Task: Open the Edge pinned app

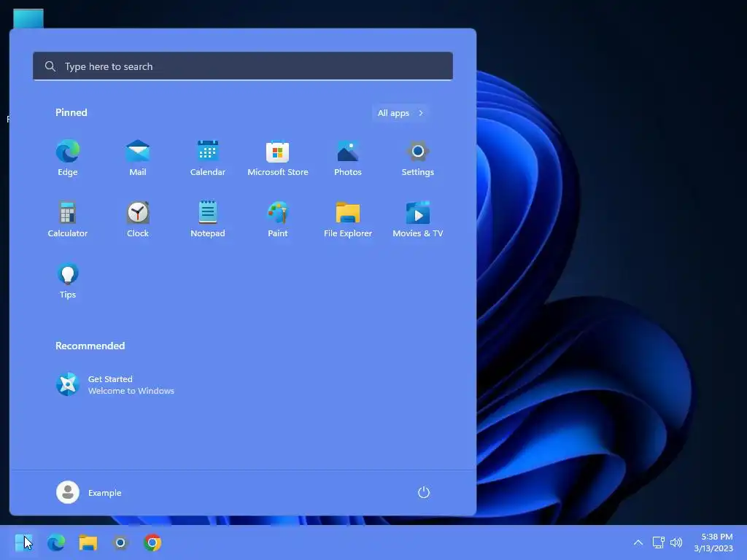Action: click(68, 158)
